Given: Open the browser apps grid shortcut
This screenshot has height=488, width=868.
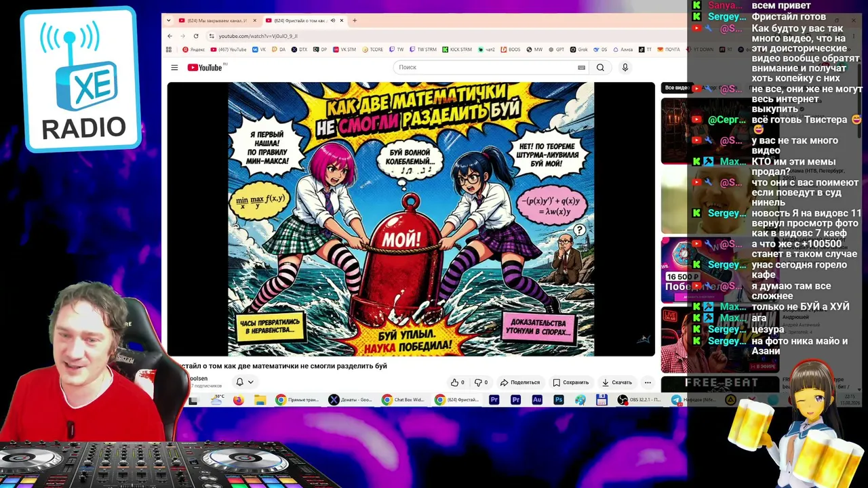Looking at the screenshot, I should pyautogui.click(x=170, y=49).
